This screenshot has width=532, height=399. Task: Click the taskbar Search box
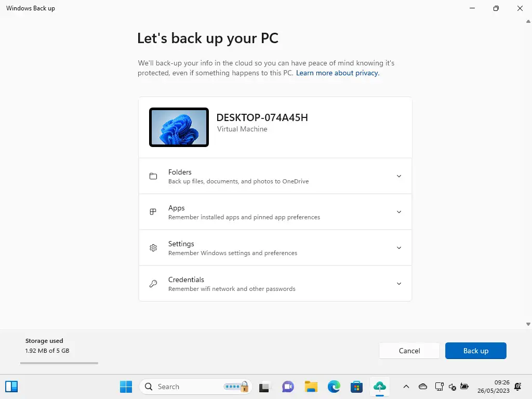coord(195,387)
